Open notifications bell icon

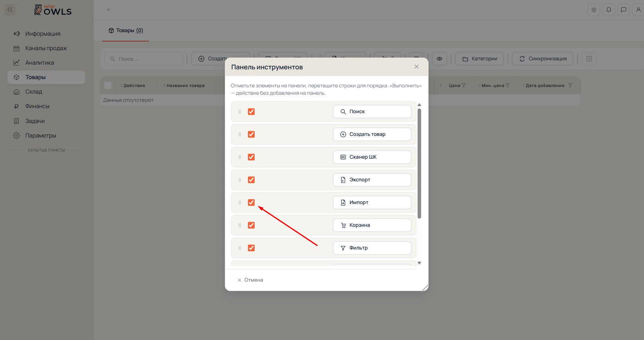point(609,10)
